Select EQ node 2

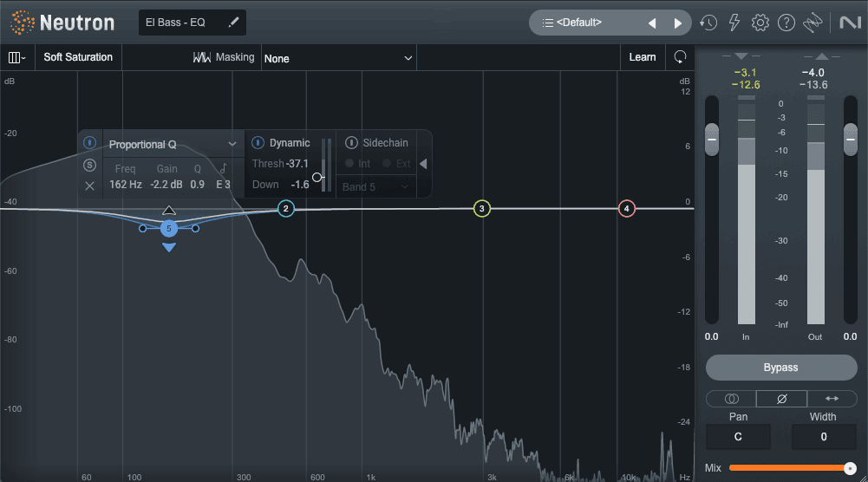click(285, 209)
